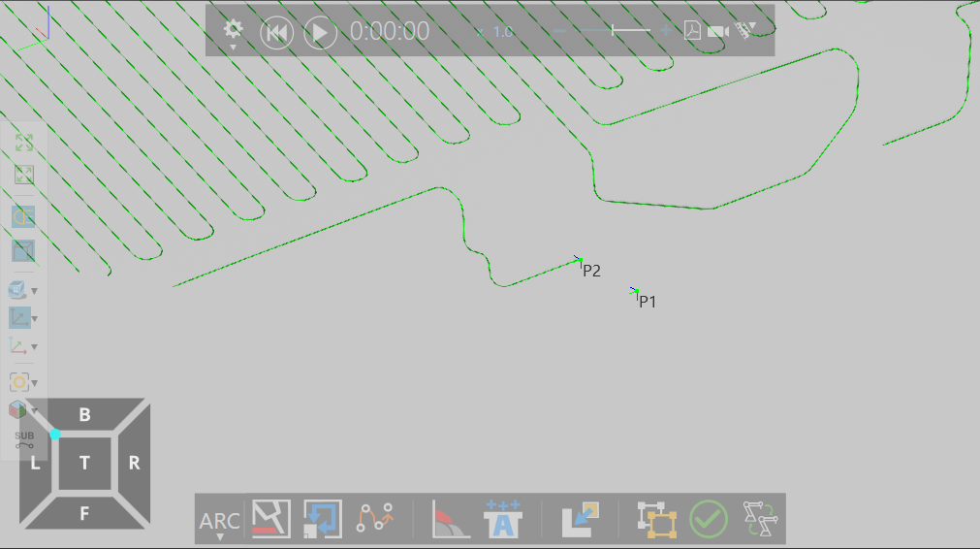This screenshot has height=549, width=980.
Task: Select the P2 path point
Action: [x=579, y=260]
